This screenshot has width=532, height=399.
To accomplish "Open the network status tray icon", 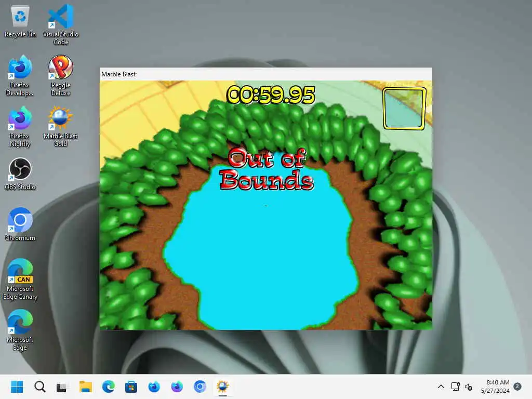I will click(455, 387).
